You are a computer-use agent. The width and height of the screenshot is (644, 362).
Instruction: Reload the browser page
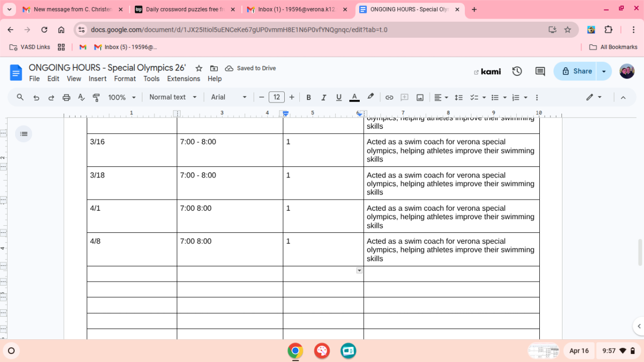tap(44, 30)
